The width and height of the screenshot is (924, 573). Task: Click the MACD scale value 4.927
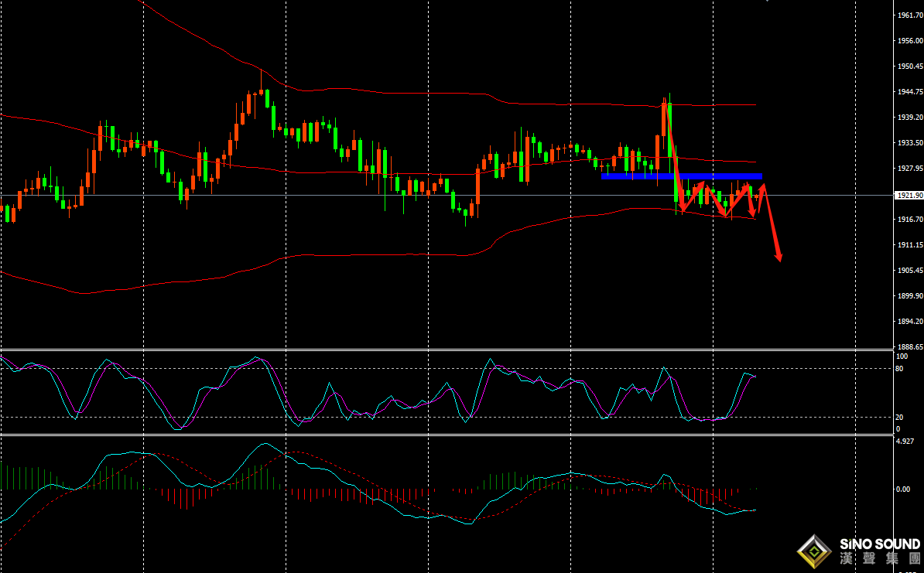pos(905,442)
